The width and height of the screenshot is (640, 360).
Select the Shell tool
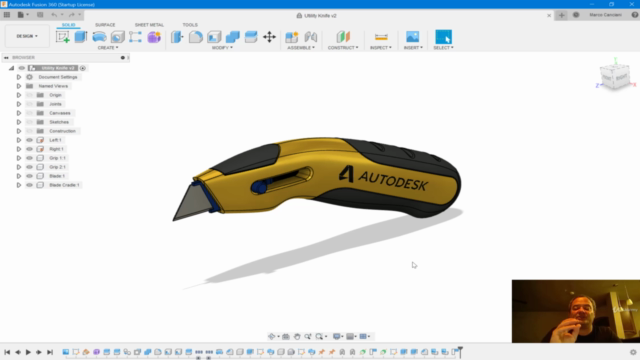pos(214,37)
